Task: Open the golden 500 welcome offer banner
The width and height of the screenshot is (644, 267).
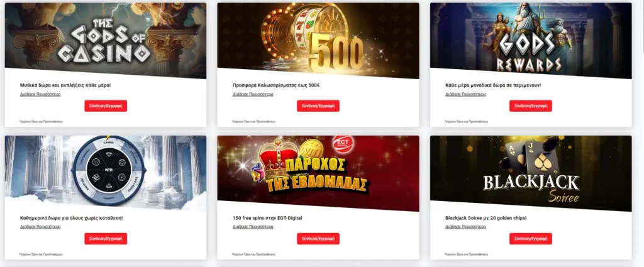Action: [318, 40]
